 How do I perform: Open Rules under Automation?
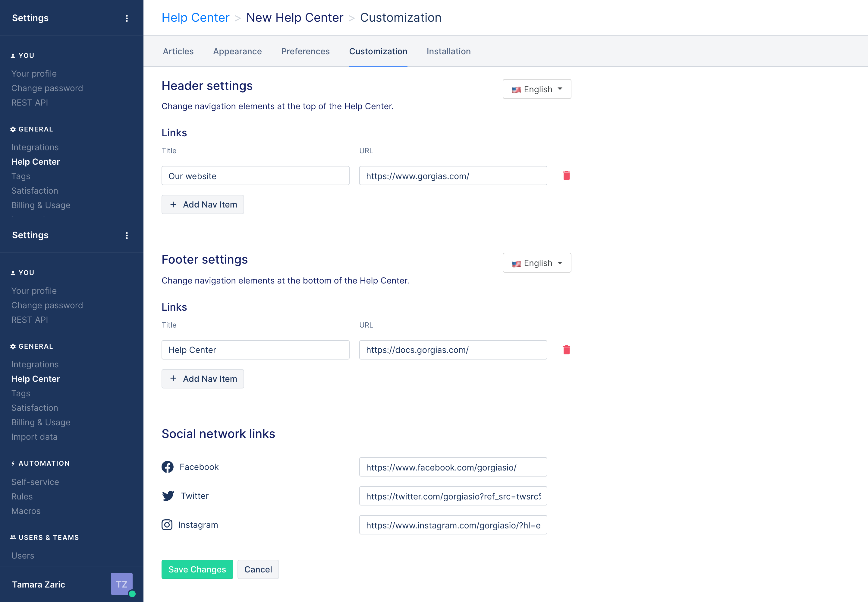tap(22, 496)
